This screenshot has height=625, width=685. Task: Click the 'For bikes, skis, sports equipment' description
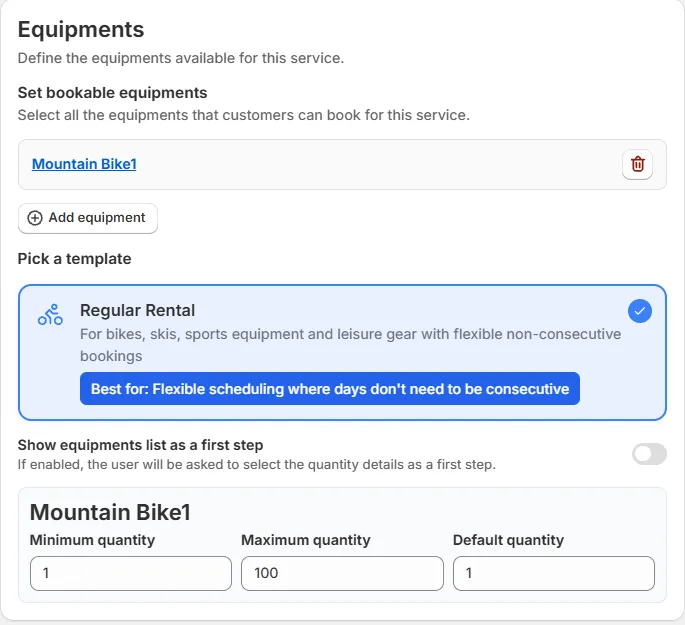[350, 345]
